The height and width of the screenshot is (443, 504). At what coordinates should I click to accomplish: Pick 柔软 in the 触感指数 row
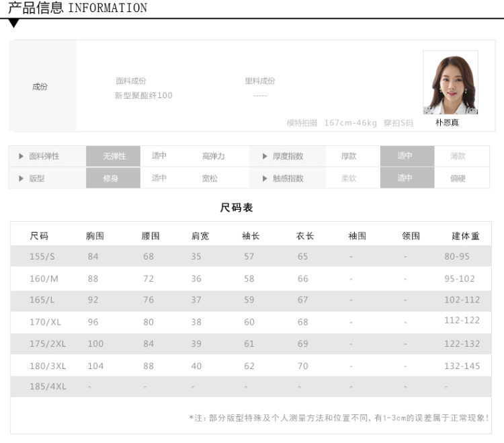point(349,178)
